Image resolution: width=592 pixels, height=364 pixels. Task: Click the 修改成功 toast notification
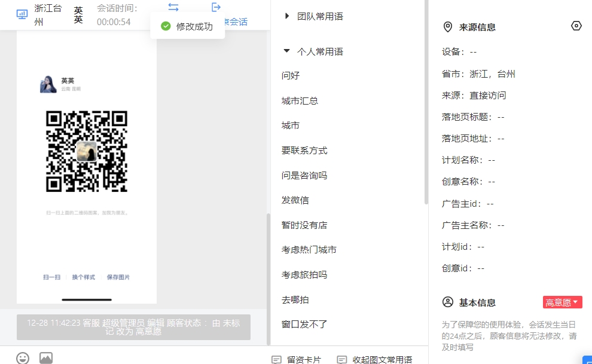click(187, 26)
